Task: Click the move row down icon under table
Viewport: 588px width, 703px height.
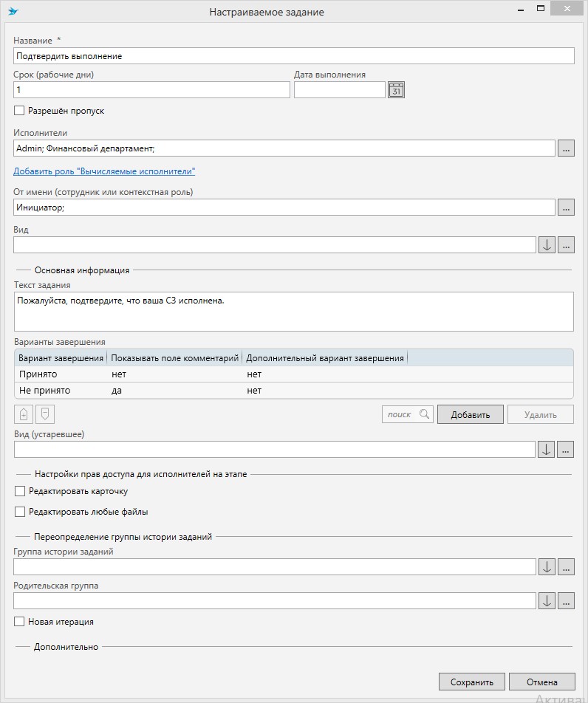Action: click(45, 414)
